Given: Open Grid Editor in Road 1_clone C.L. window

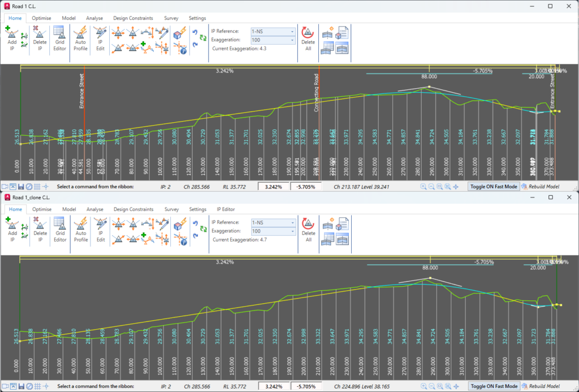Looking at the screenshot, I should coord(60,230).
